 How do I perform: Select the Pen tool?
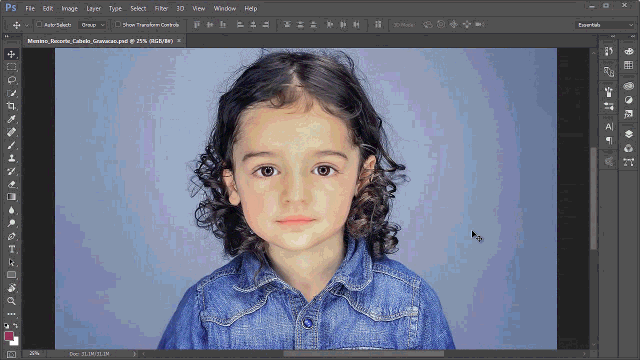tap(11, 236)
